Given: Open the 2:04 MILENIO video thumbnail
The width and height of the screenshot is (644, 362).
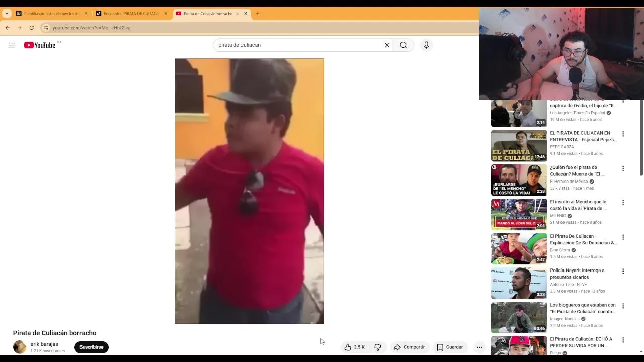Looking at the screenshot, I should (519, 214).
